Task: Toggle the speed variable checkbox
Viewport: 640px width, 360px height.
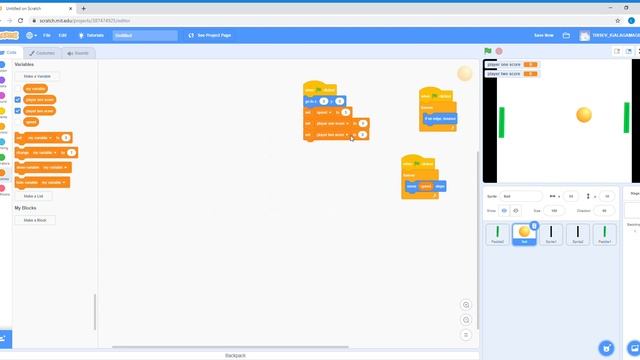Action: [x=18, y=122]
